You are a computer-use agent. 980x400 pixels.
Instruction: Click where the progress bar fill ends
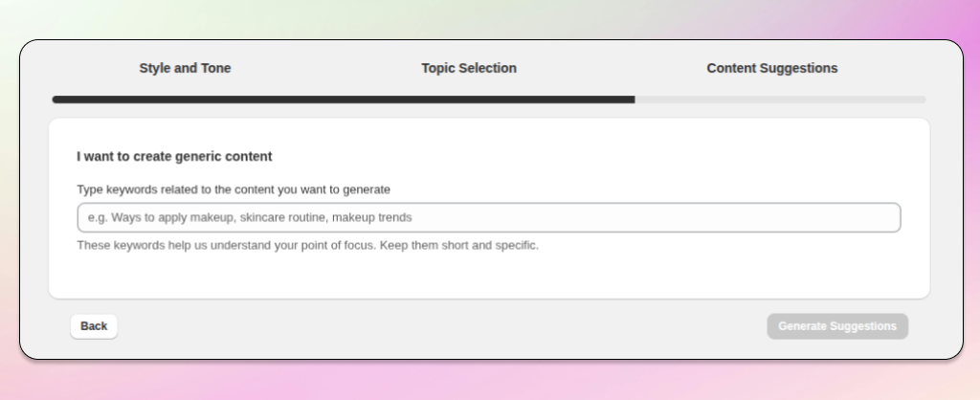[x=634, y=99]
